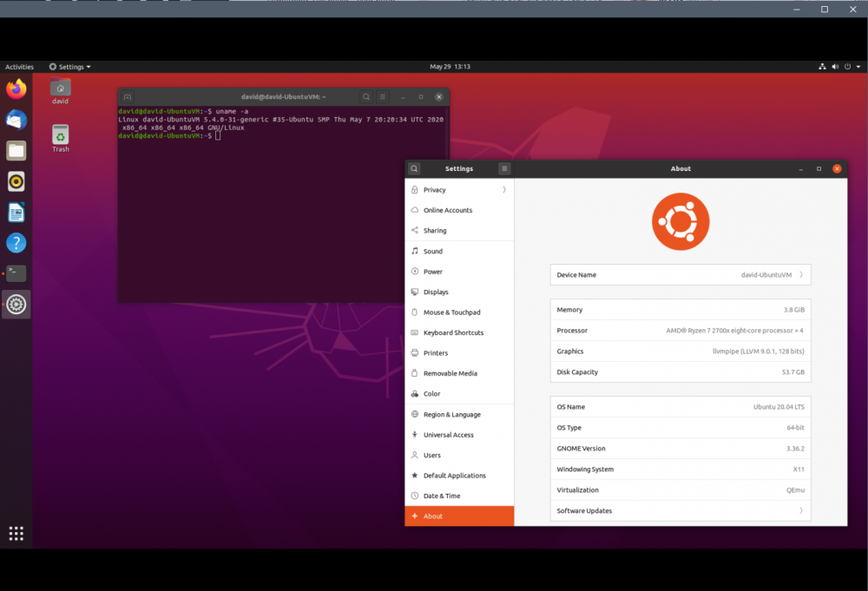The image size is (868, 591).
Task: Open the Settings hamburger menu
Action: point(504,168)
